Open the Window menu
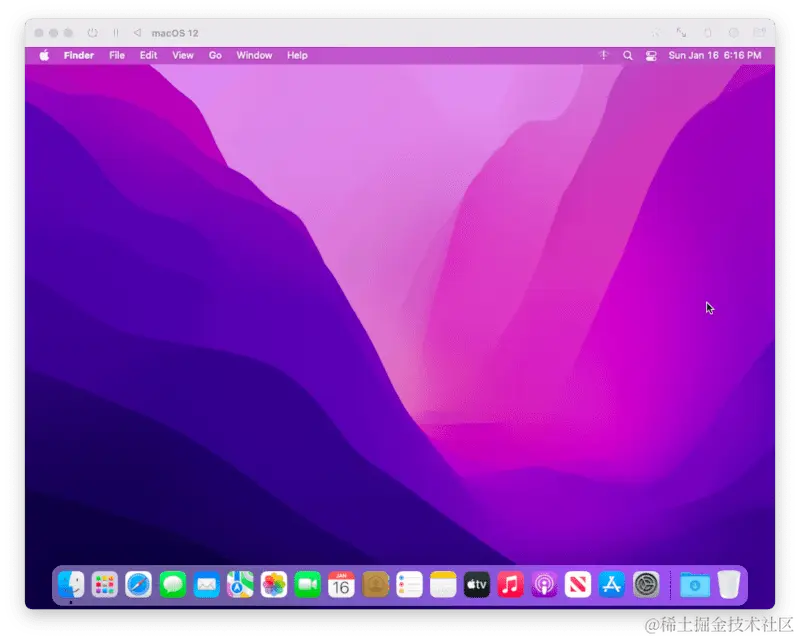The height and width of the screenshot is (640, 800). click(254, 56)
